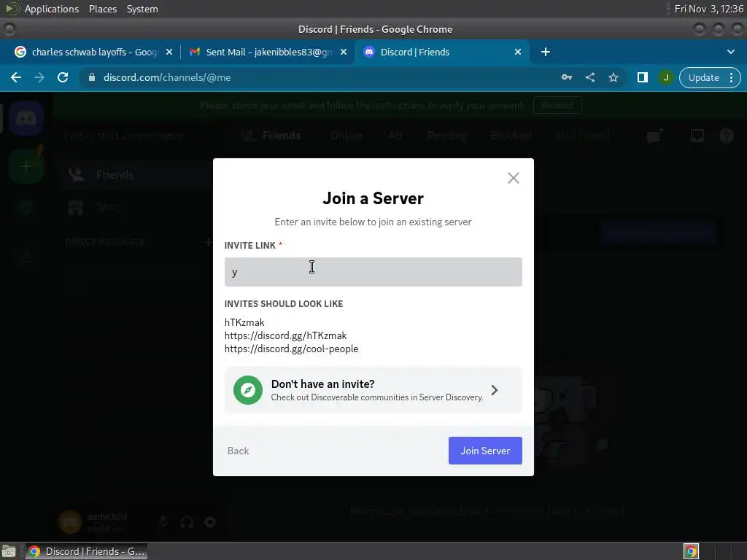Viewport: 747px width, 560px height.
Task: Open the password key icon in address bar
Action: (x=566, y=77)
